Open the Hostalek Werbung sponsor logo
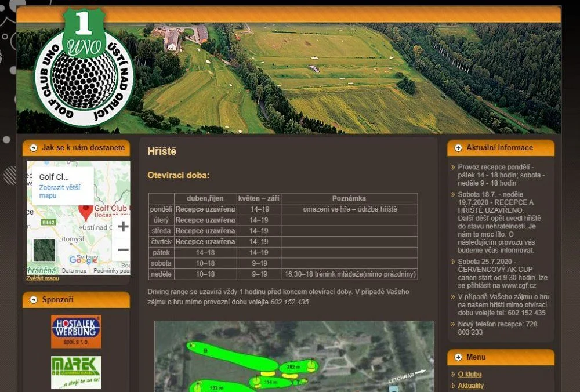The width and height of the screenshot is (580, 392). [76, 331]
